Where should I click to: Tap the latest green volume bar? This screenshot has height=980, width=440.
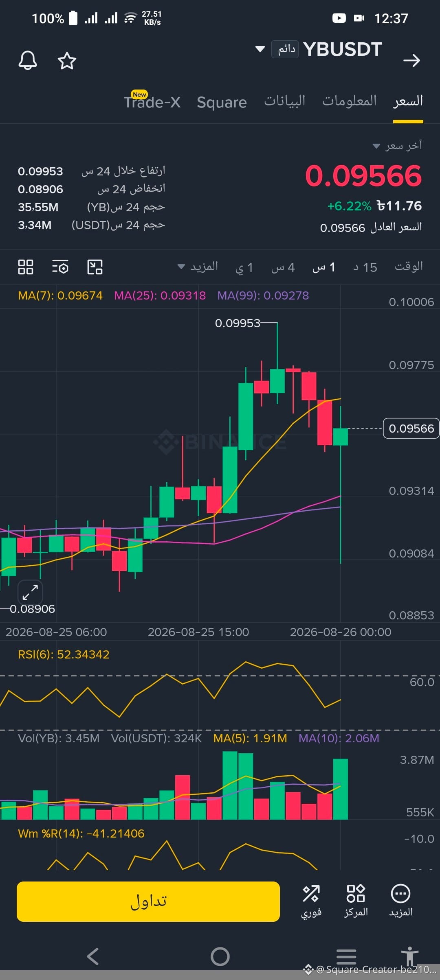point(341,789)
